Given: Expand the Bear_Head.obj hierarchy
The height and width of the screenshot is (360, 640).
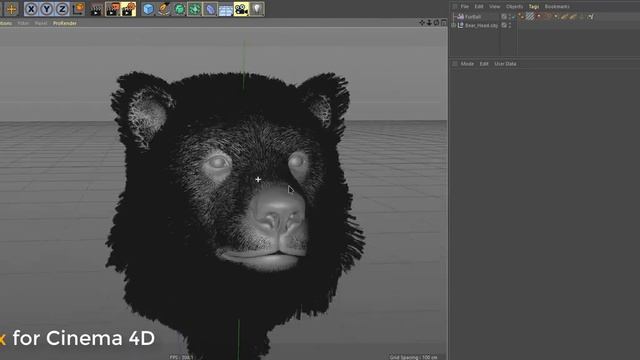Looking at the screenshot, I should tap(453, 25).
